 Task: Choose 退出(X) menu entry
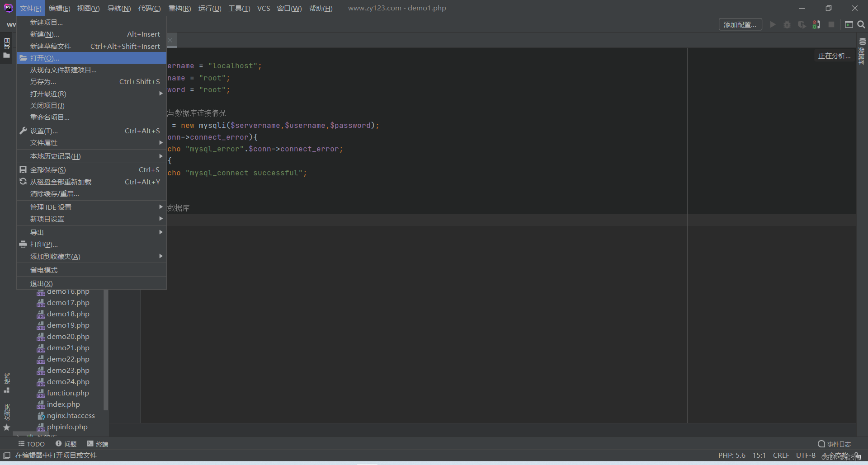(92, 283)
